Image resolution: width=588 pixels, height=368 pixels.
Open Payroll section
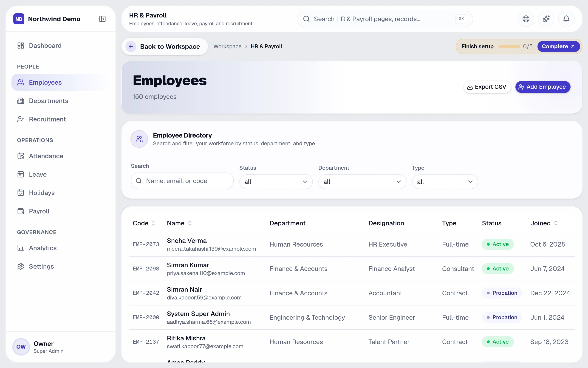point(61,211)
